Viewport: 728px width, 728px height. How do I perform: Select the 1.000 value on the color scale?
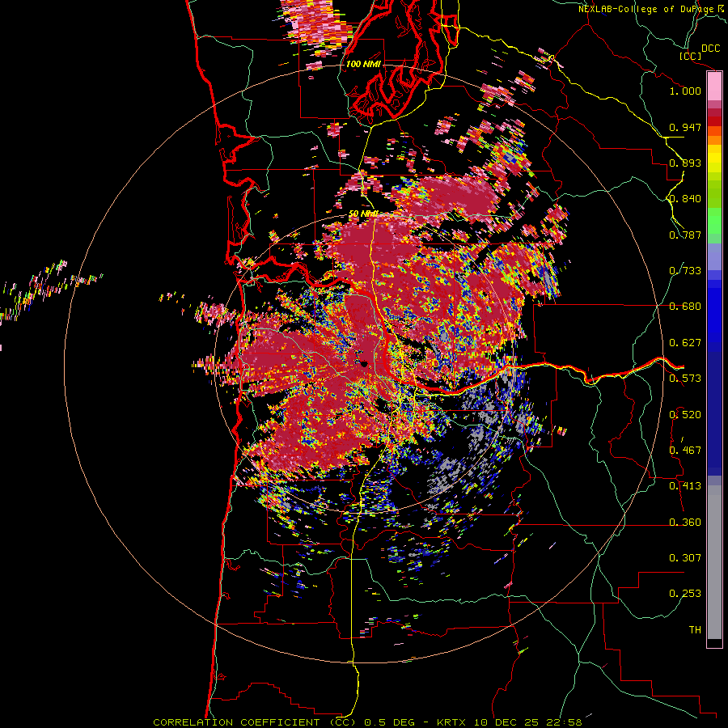(x=685, y=91)
